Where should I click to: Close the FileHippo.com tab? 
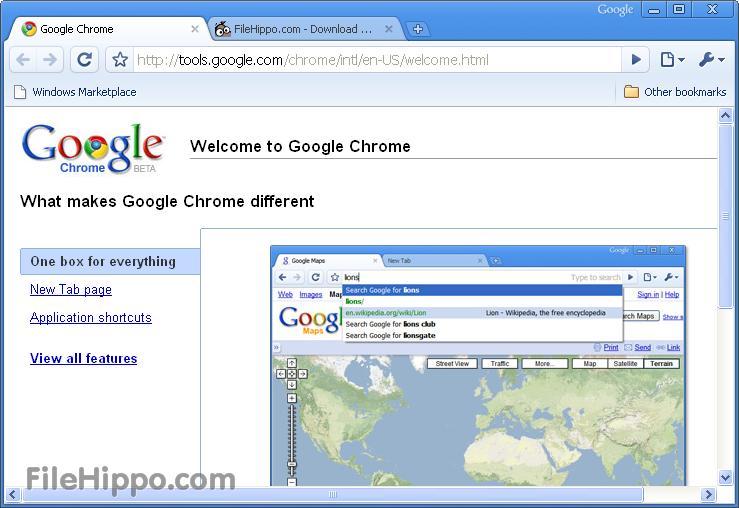point(389,29)
